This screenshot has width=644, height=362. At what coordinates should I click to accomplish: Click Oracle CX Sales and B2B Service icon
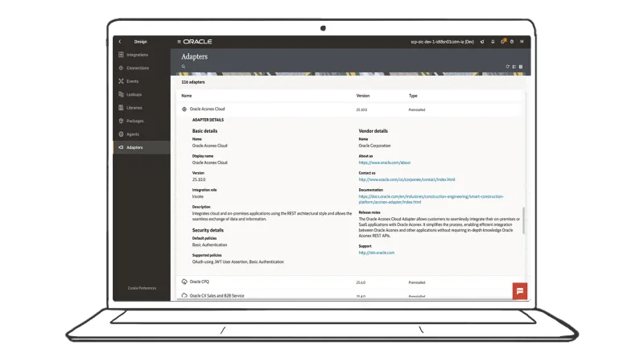(184, 295)
